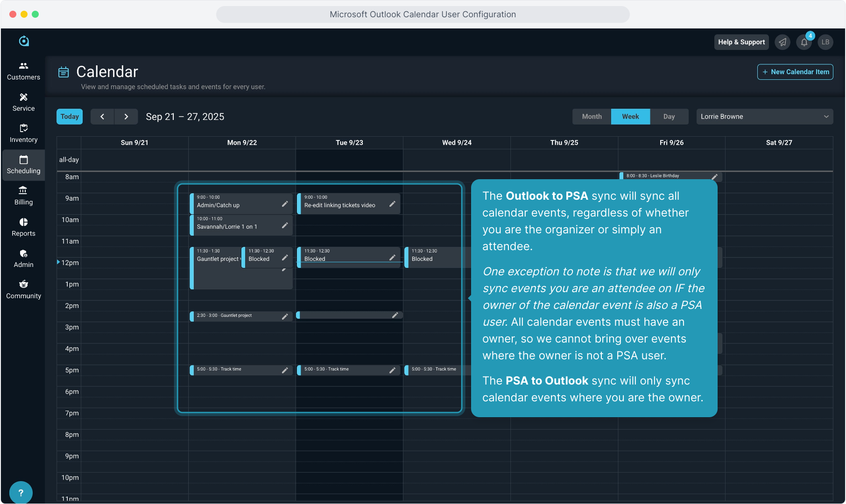The image size is (846, 504).
Task: Open the Savannah/Lorrie 1 on 1 event
Action: (x=233, y=225)
